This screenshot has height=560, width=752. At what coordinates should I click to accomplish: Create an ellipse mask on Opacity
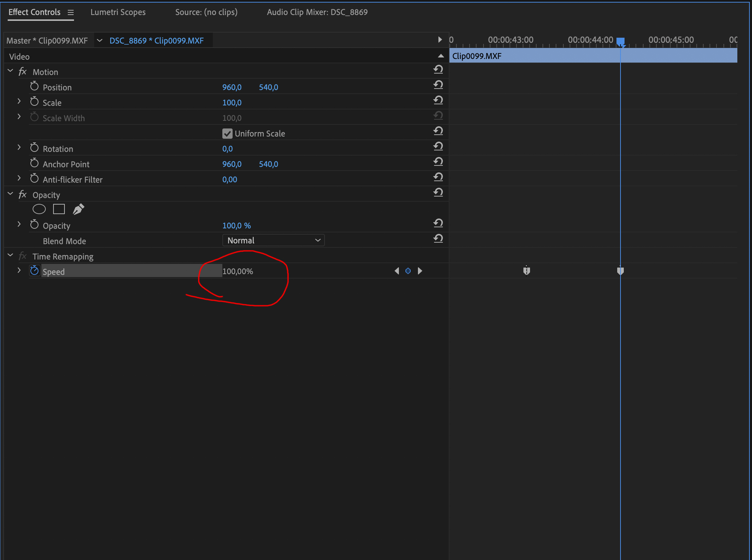click(39, 209)
